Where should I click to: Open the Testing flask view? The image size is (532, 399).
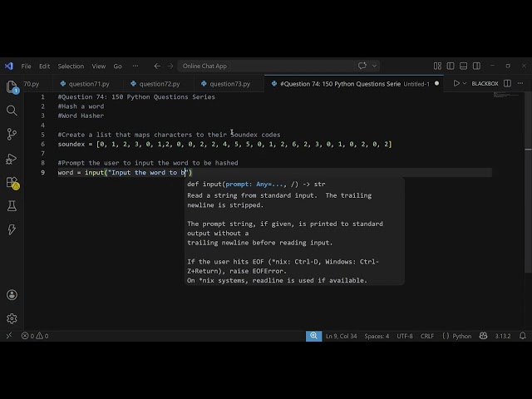(12, 206)
